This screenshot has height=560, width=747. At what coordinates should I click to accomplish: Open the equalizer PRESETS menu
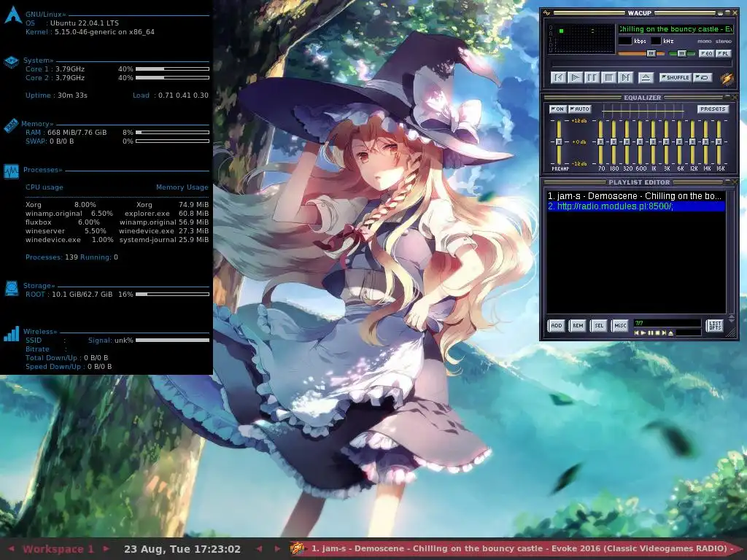pyautogui.click(x=713, y=109)
